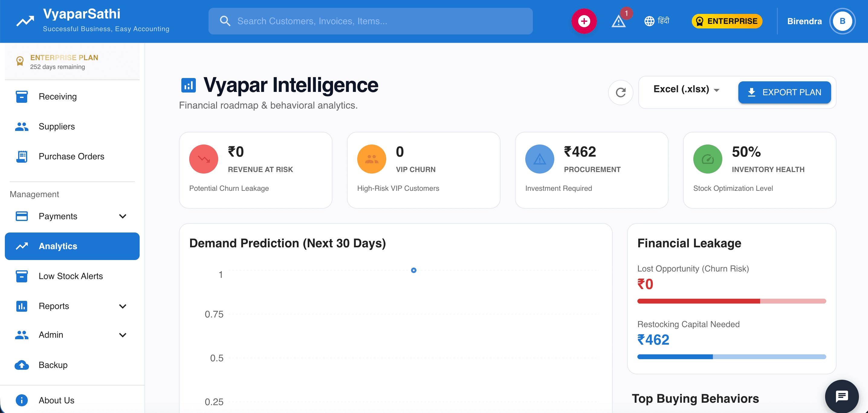This screenshot has height=413, width=868.
Task: Click 'Restocking Capital Needed' label
Action: (688, 324)
